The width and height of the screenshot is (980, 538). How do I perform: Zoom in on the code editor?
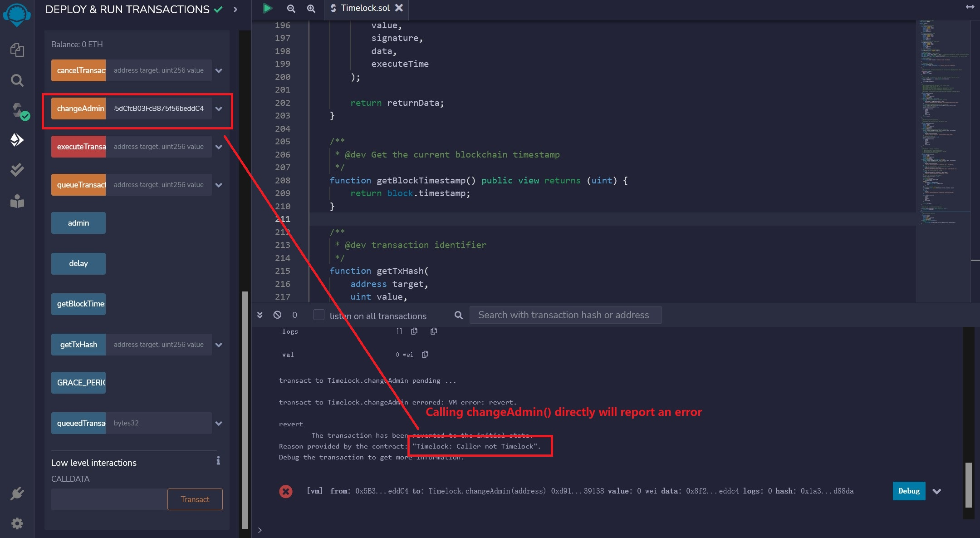click(311, 9)
